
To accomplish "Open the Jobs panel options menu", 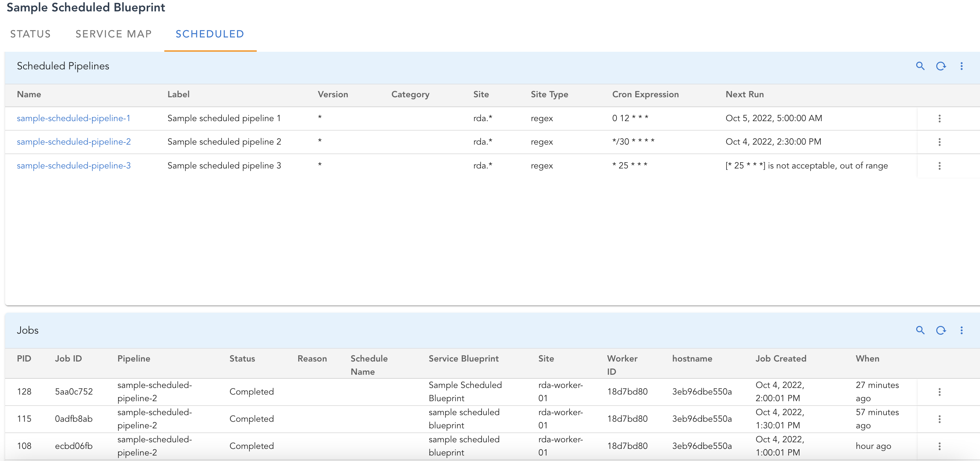I will coord(961,330).
